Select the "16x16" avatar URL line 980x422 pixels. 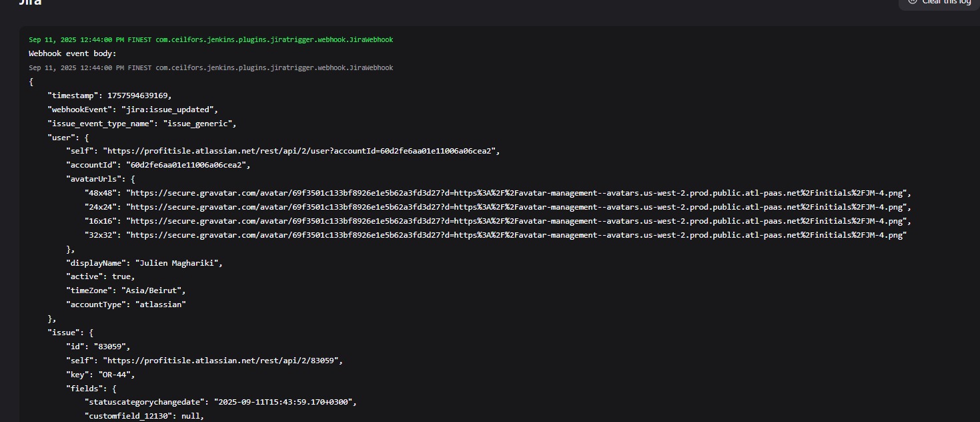[498, 222]
